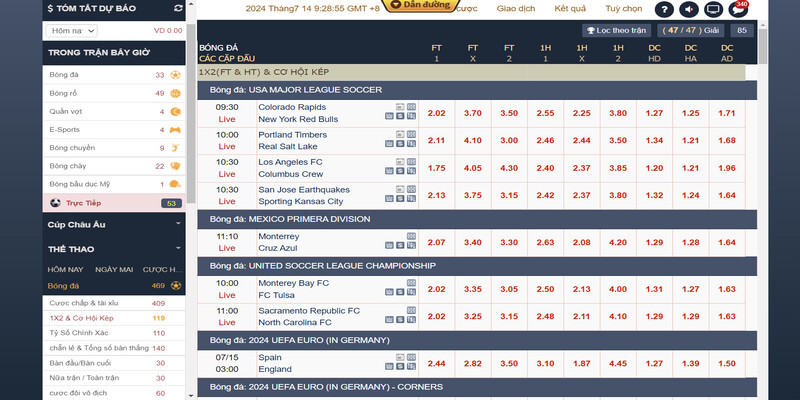Open statistics chart icon for Los Angeles FC match
The width and height of the screenshot is (800, 400).
click(x=389, y=171)
